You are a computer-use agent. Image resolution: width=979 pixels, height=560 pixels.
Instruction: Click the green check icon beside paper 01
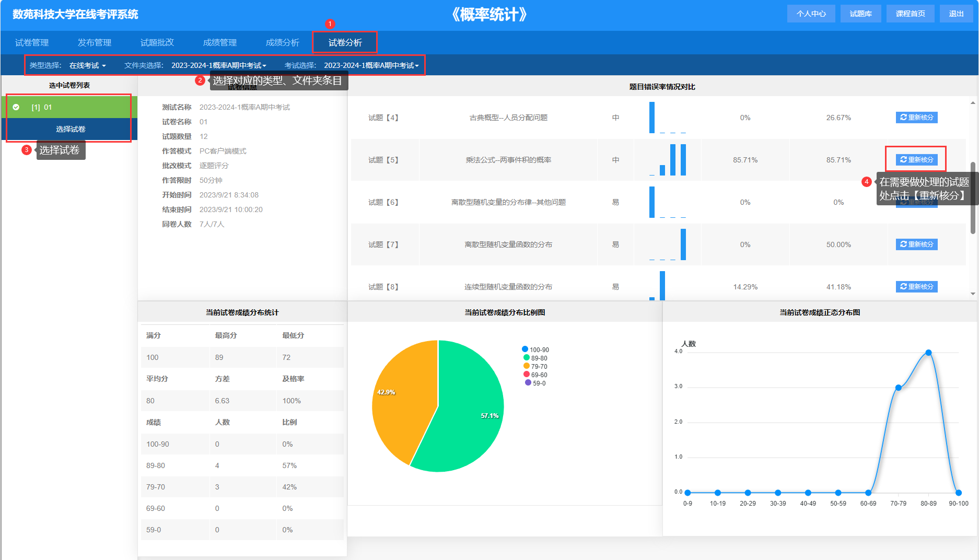(16, 107)
